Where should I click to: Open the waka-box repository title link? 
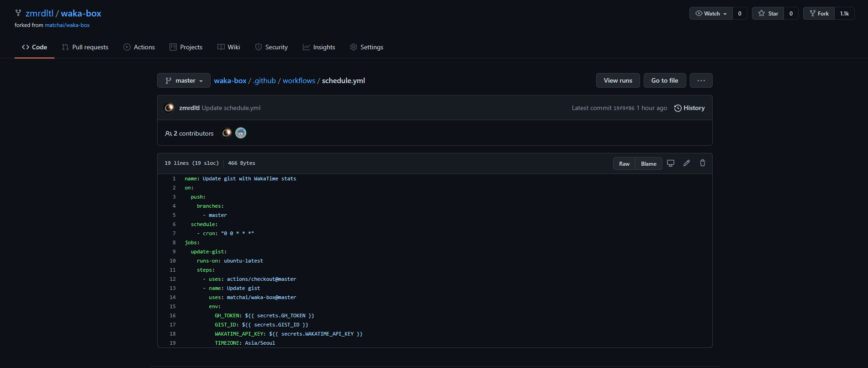pos(81,13)
